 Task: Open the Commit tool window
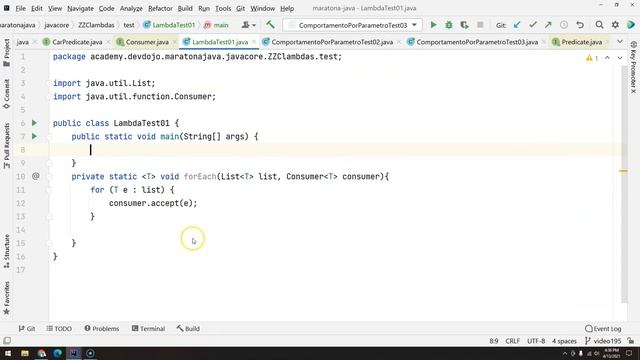tap(7, 94)
